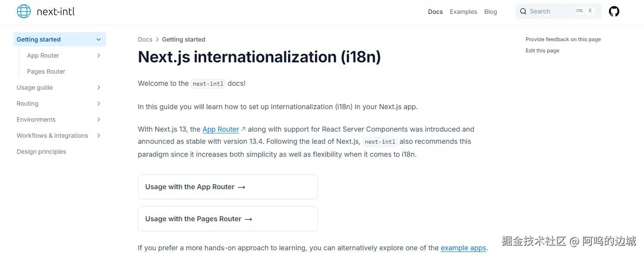Follow the App Router inline link

tap(221, 129)
